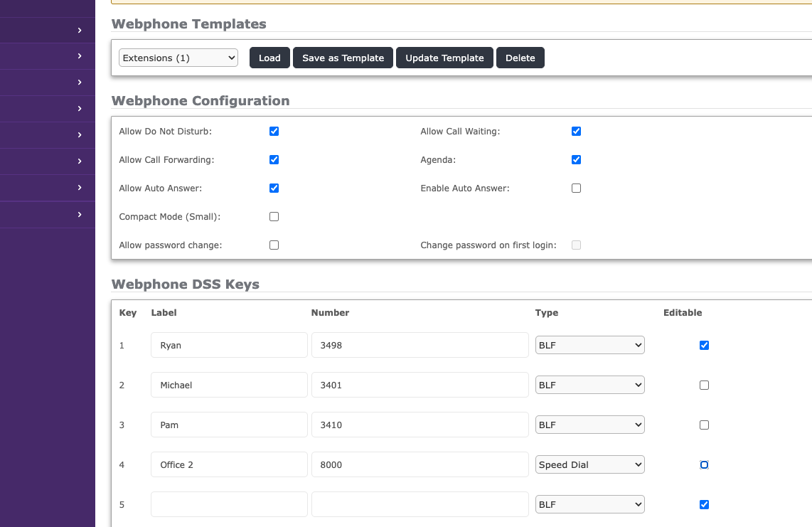Toggle Allow Call Forwarding checkbox
Viewport: 812px width, 527px height.
point(274,159)
